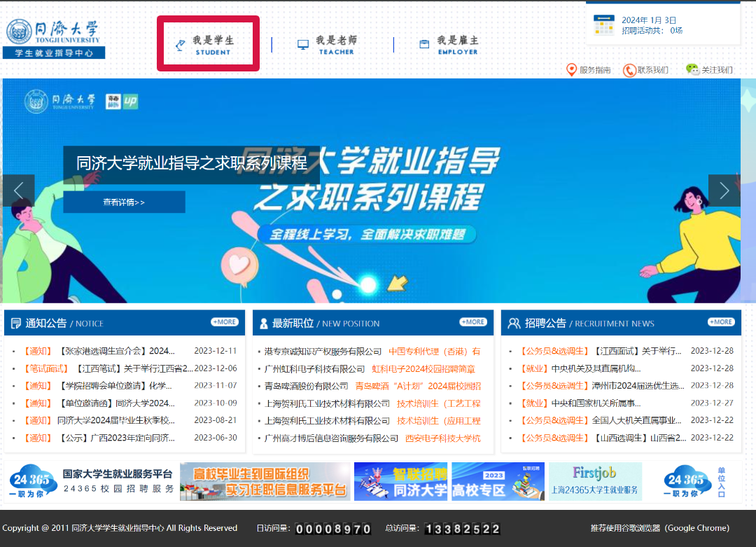
Task: Click the location pin icon next to 服务指南
Action: [570, 69]
